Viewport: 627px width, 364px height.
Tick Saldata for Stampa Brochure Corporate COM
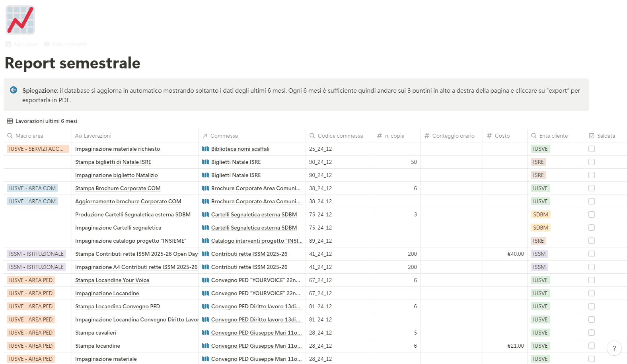(592, 188)
